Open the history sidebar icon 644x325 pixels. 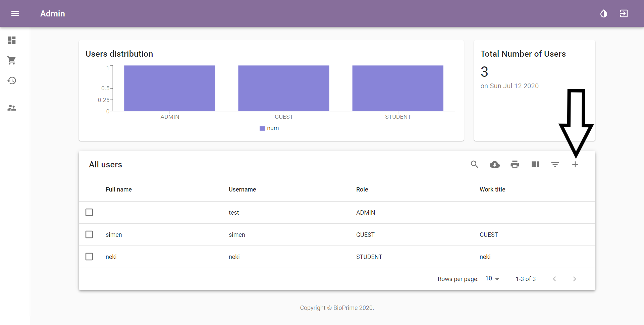12,80
